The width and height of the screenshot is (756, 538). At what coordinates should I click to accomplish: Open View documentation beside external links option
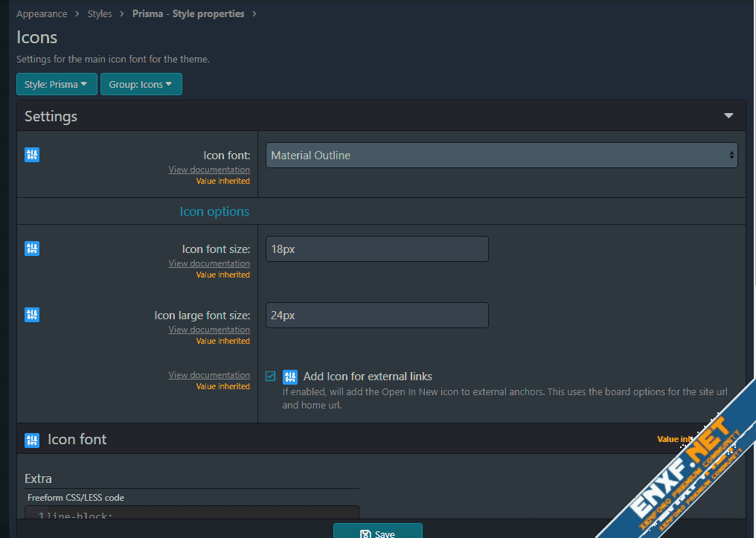pyautogui.click(x=209, y=375)
